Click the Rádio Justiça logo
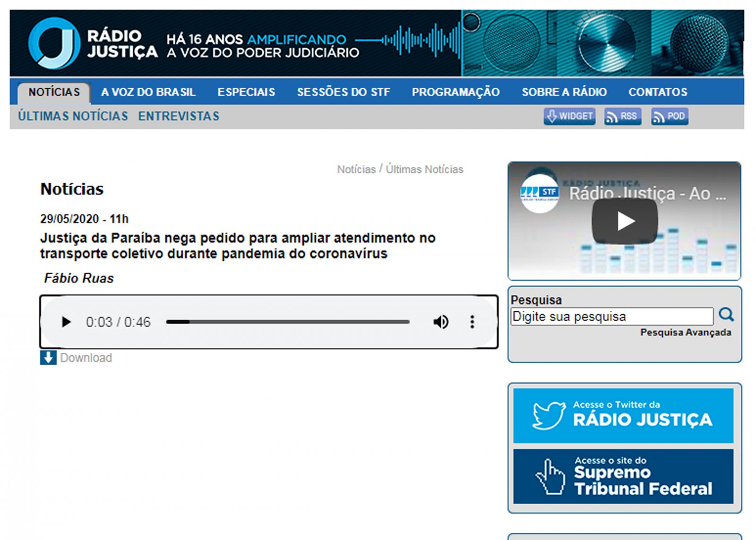The image size is (756, 540). [x=92, y=43]
